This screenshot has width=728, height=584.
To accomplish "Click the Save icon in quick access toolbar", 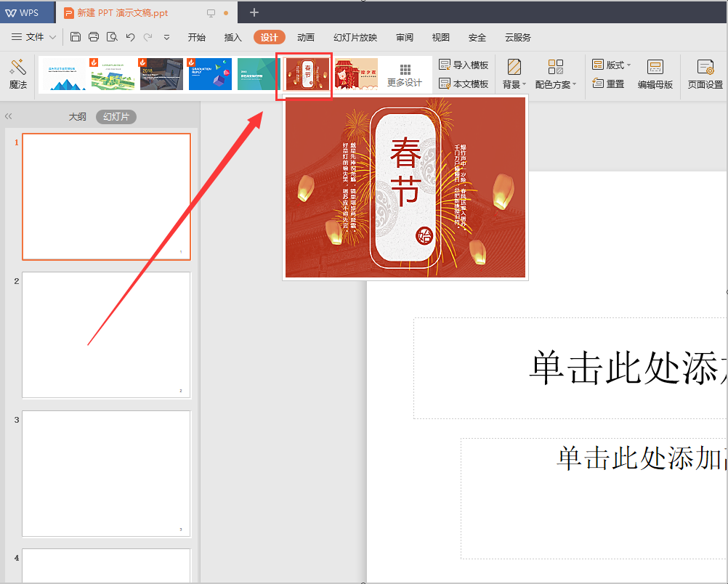I will 76,36.
